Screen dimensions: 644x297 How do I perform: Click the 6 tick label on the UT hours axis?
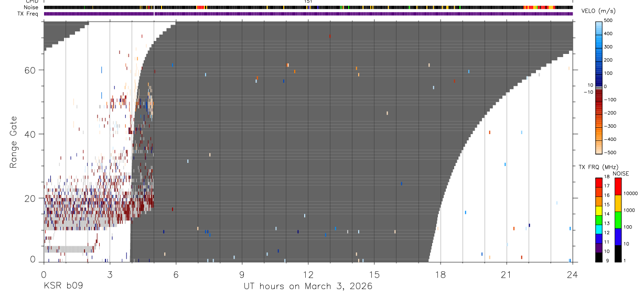point(176,274)
